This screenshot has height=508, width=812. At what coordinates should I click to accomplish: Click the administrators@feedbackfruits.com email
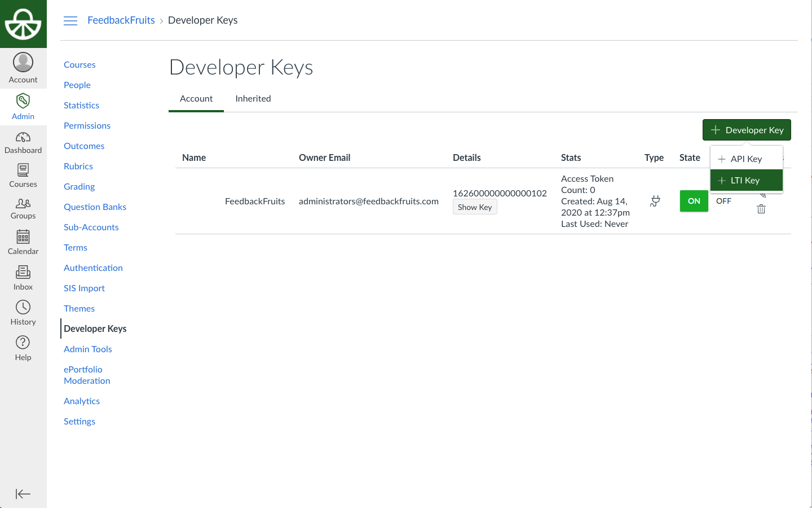[x=369, y=202]
